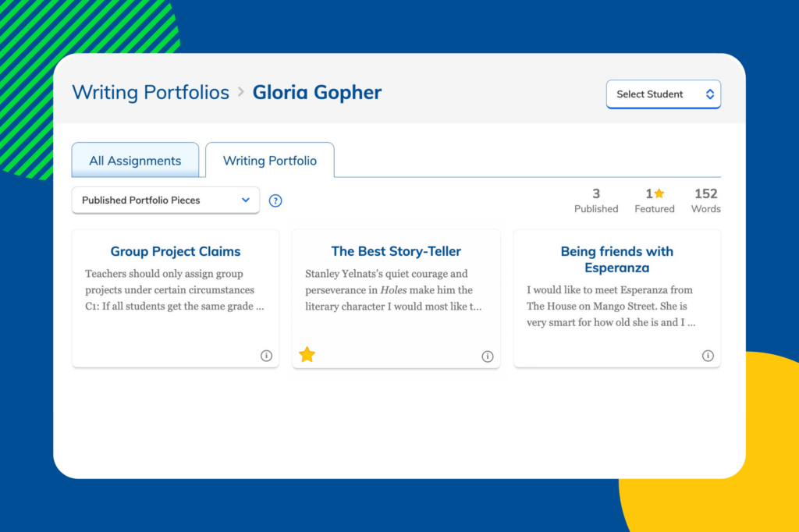Open the Published Portfolio Pieces filter dropdown

pyautogui.click(x=165, y=200)
